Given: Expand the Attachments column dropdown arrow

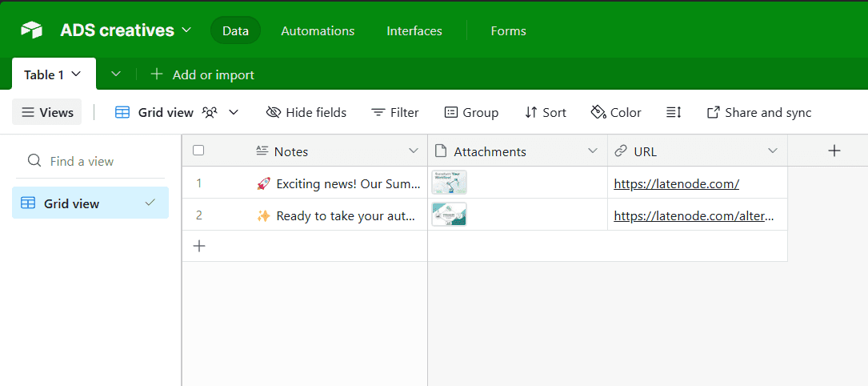Looking at the screenshot, I should point(593,151).
